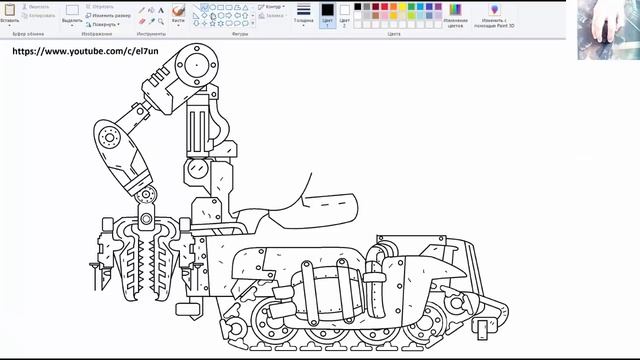640x360 pixels.
Task: Choose the Rounded rectangular callout shape
Action: point(229,23)
